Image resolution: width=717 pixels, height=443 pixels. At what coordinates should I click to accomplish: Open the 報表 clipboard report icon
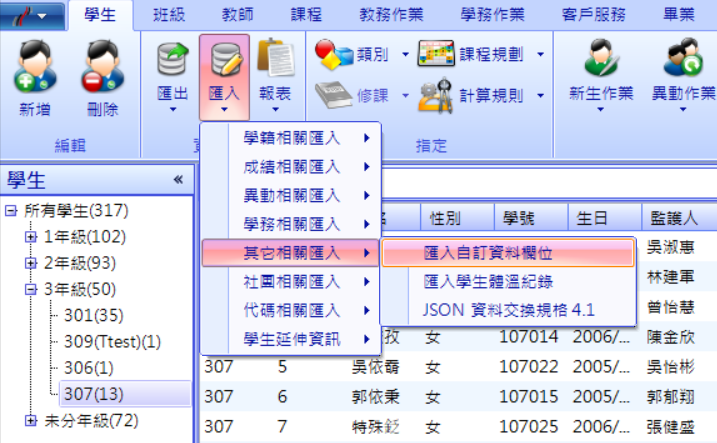point(275,58)
